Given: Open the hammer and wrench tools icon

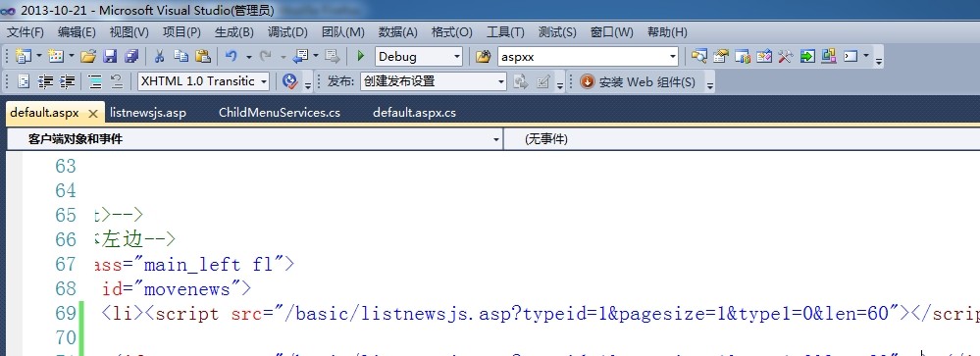Looking at the screenshot, I should click(x=785, y=56).
